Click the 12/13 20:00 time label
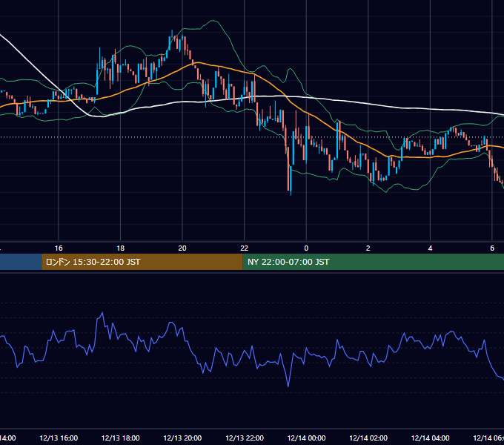The height and width of the screenshot is (445, 504). click(x=182, y=438)
